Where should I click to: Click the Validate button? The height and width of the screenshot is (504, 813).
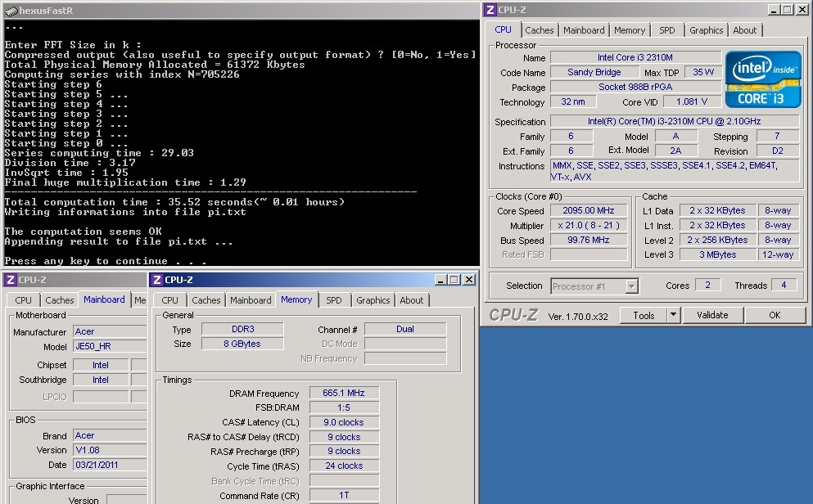point(712,315)
